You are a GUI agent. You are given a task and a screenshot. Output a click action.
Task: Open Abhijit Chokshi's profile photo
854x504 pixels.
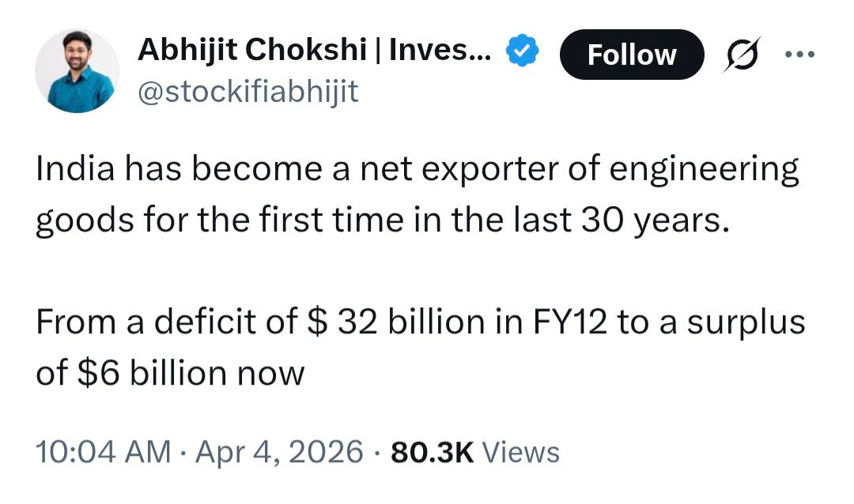point(77,71)
